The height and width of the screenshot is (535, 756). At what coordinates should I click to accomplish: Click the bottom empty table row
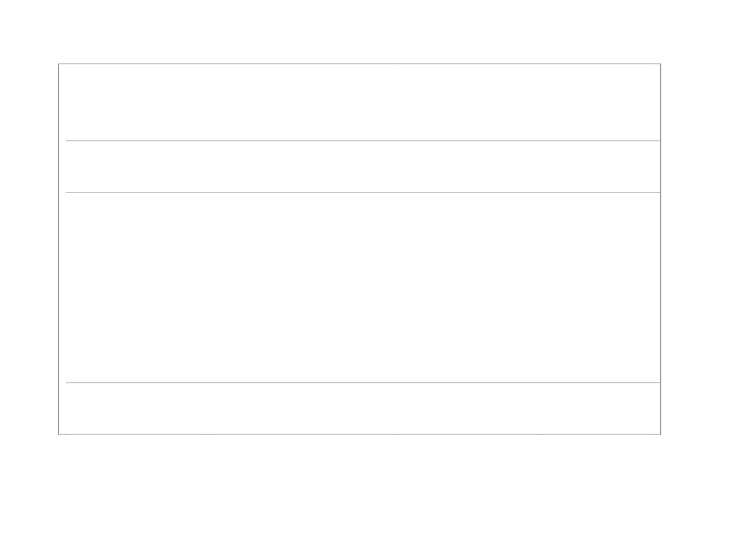click(x=360, y=408)
